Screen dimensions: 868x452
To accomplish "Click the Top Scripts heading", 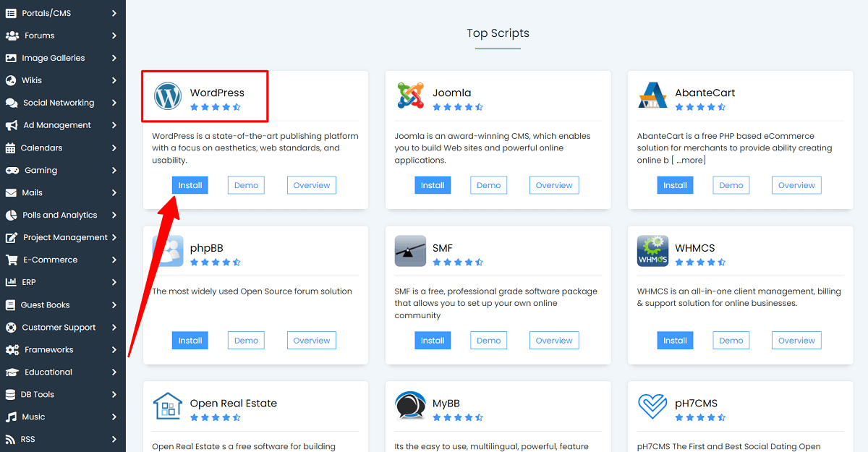I will [x=498, y=33].
